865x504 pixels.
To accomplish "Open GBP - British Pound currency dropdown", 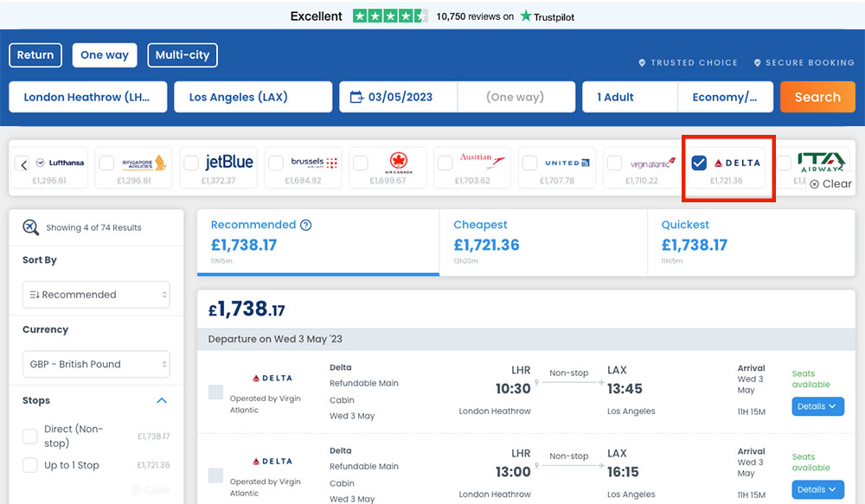I will point(96,364).
